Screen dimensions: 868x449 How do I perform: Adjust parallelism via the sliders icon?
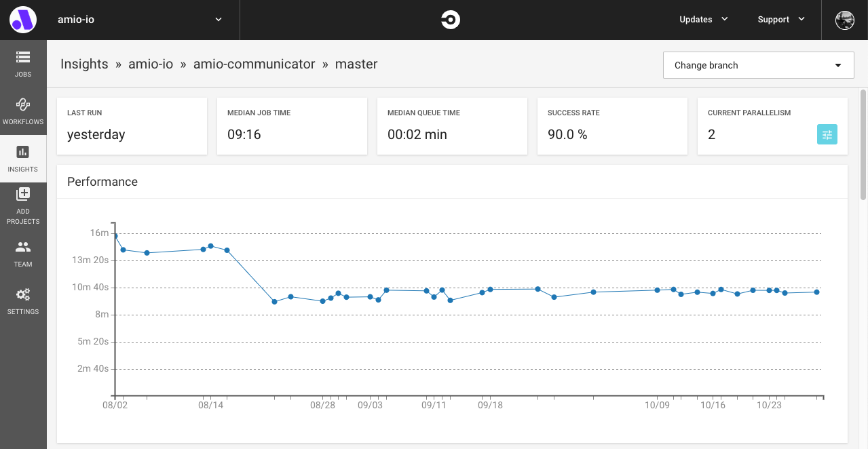pos(827,134)
